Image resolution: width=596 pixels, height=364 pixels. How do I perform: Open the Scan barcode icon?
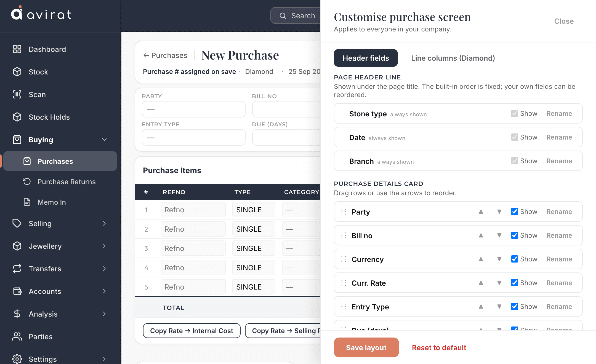click(x=17, y=95)
